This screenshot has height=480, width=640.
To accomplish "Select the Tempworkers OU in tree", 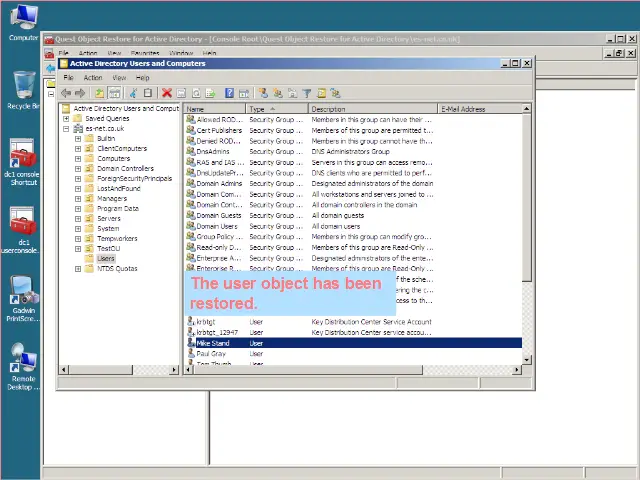I will (x=117, y=238).
